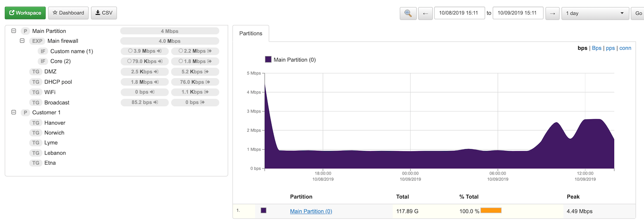Collapse the Main Partition tree node
The height and width of the screenshot is (224, 644).
point(14,31)
